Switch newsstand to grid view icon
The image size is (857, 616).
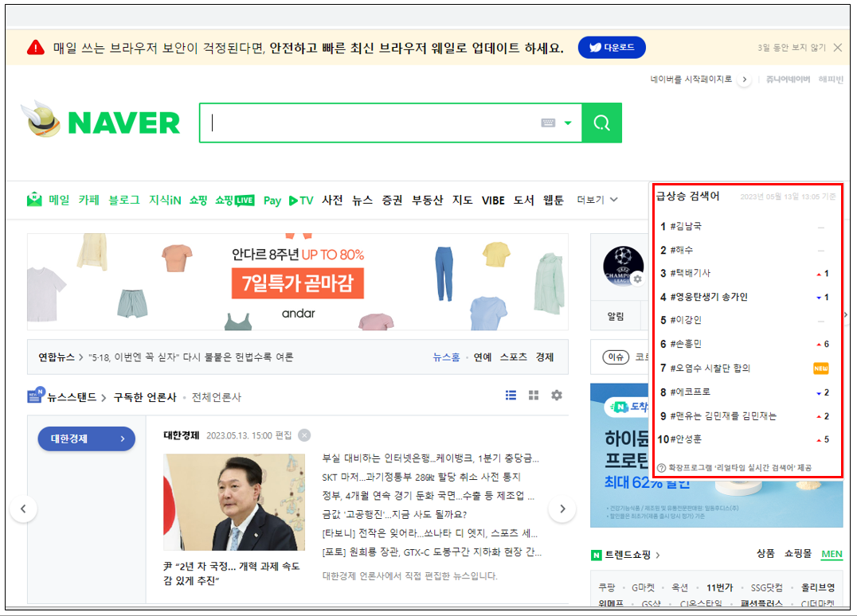pyautogui.click(x=534, y=396)
